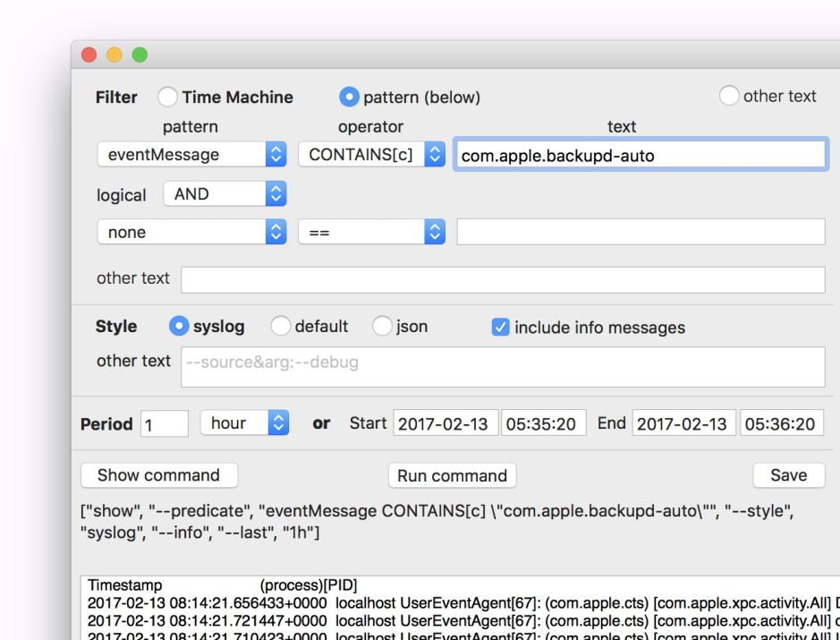This screenshot has height=640, width=840.
Task: Click the Start date field 2017-02-13
Action: (x=444, y=423)
